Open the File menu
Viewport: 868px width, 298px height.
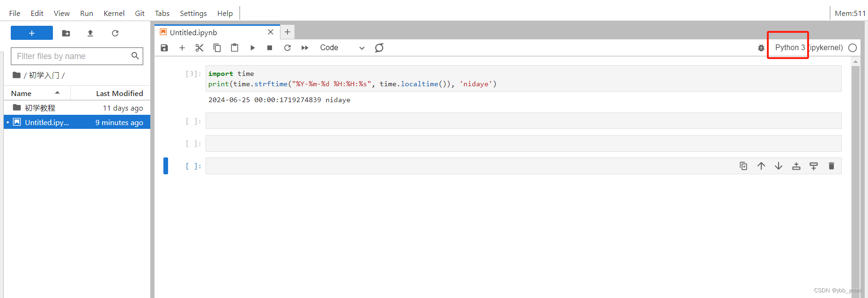(x=15, y=13)
